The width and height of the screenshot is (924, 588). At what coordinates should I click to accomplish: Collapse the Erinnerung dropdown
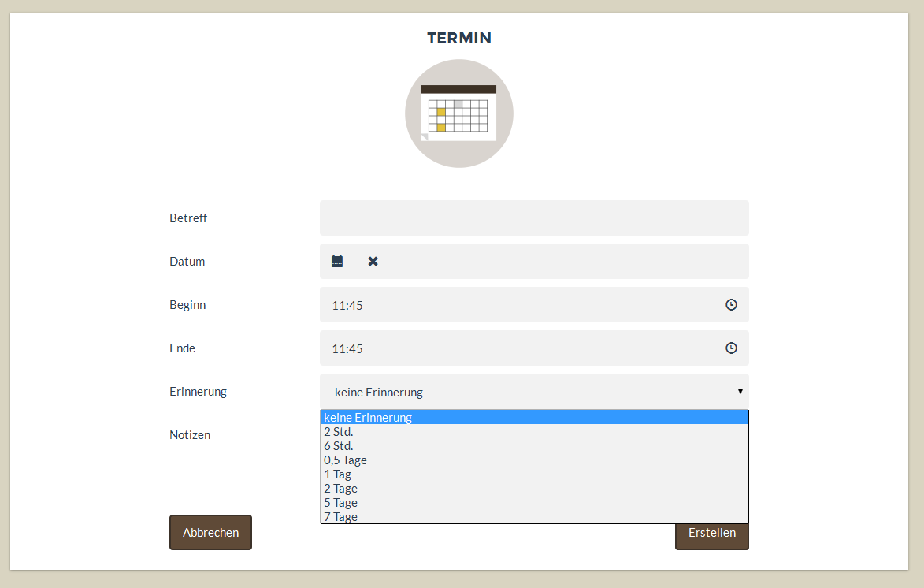point(535,392)
